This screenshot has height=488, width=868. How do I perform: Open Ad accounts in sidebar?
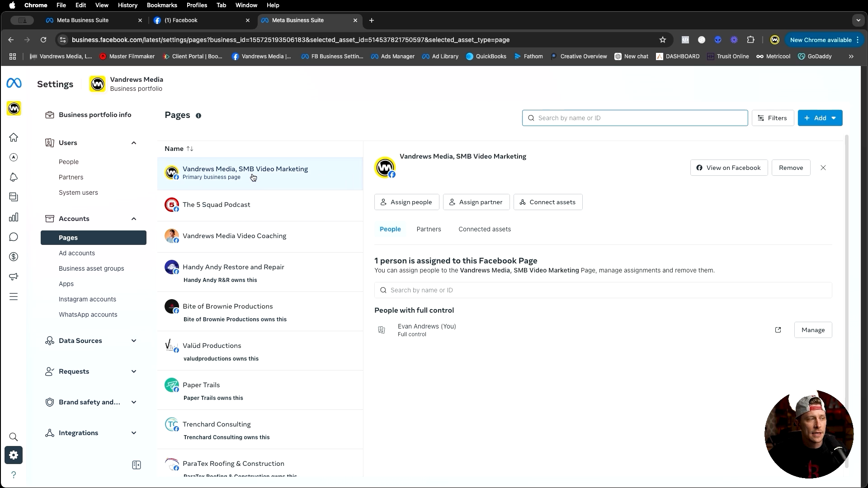77,253
